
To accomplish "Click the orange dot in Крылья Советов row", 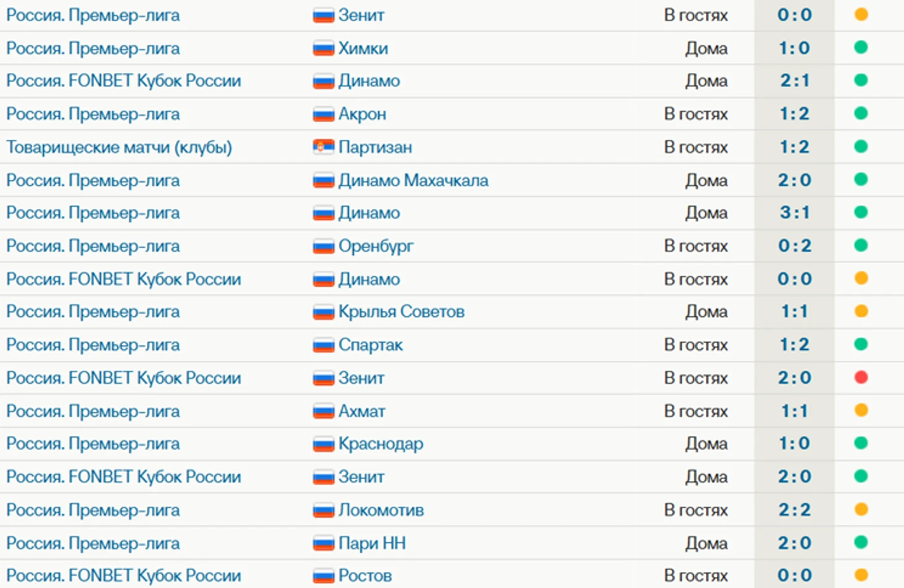I will (861, 311).
